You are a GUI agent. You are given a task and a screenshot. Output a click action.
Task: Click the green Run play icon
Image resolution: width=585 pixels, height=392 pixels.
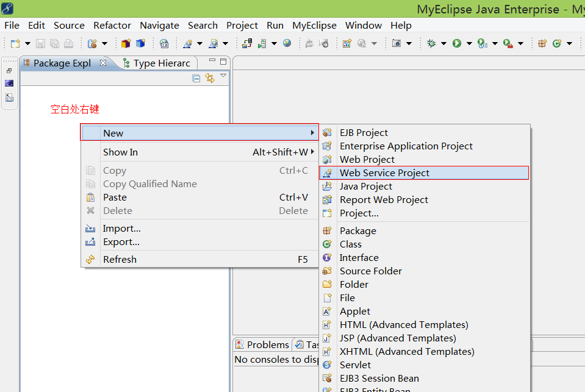[x=457, y=44]
